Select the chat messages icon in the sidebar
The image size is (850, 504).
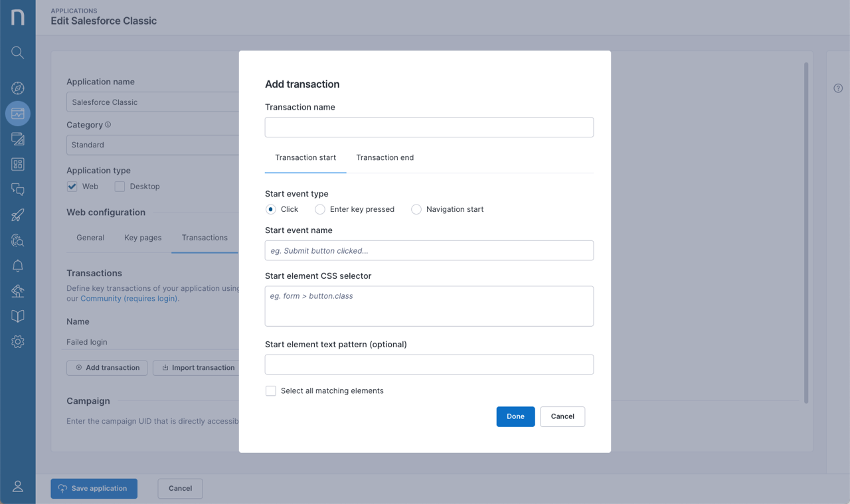[17, 189]
